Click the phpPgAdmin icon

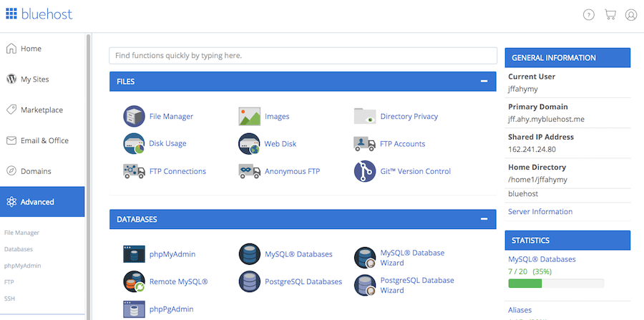click(x=134, y=309)
